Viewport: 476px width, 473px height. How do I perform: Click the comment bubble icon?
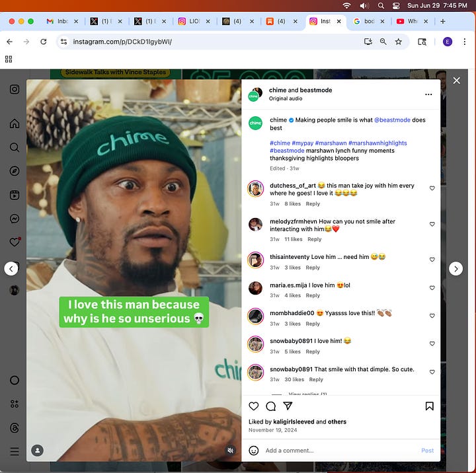[x=270, y=406]
